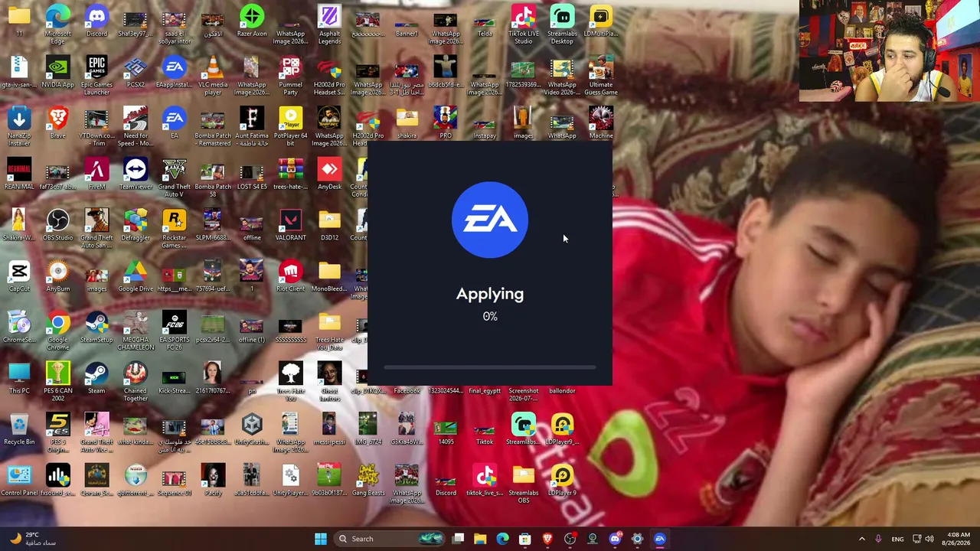Viewport: 980px width, 551px height.
Task: Select the NVIDIA App desktop icon
Action: 57,73
